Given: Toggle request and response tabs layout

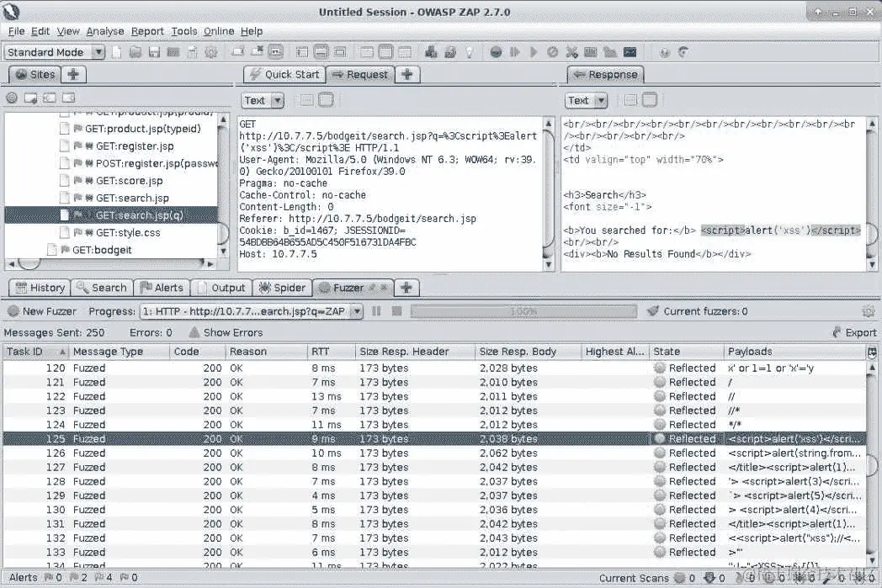Looking at the screenshot, I should tap(366, 52).
